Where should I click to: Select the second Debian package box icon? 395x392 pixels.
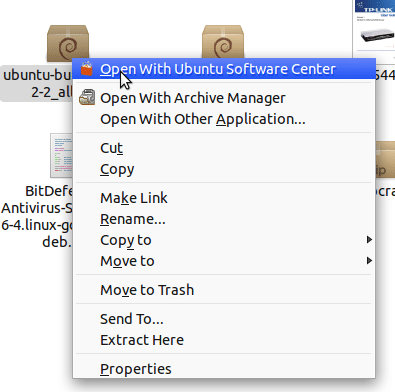coord(223,42)
